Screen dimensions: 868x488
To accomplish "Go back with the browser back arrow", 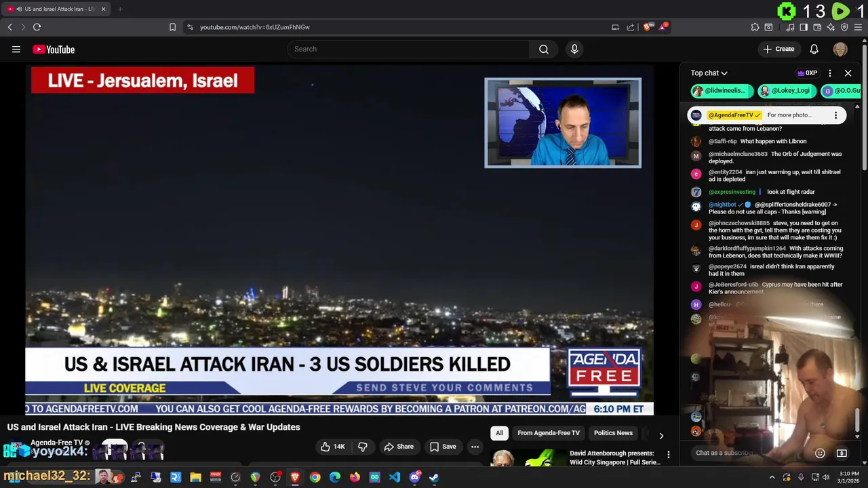I will coord(9,27).
